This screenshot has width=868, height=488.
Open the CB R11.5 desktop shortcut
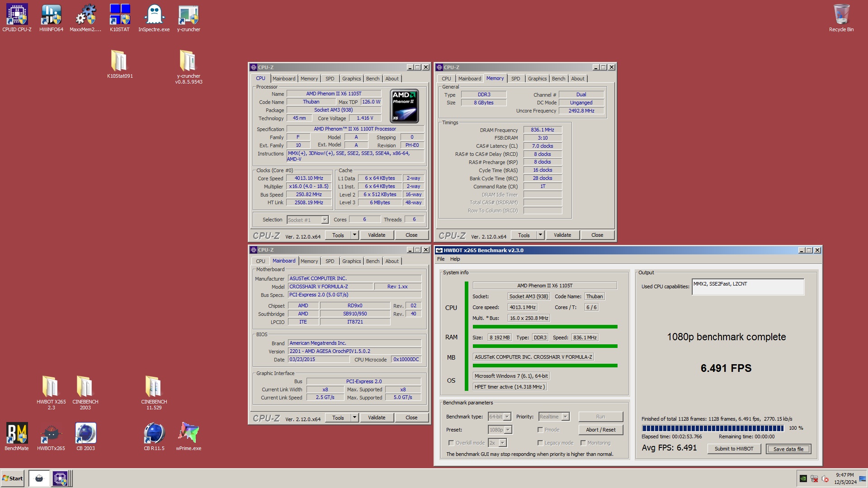coord(154,436)
